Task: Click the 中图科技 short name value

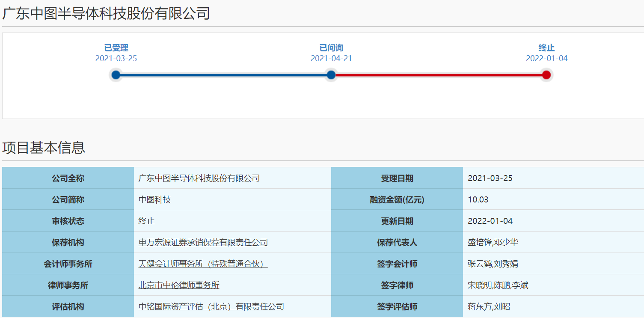Action: coord(154,199)
